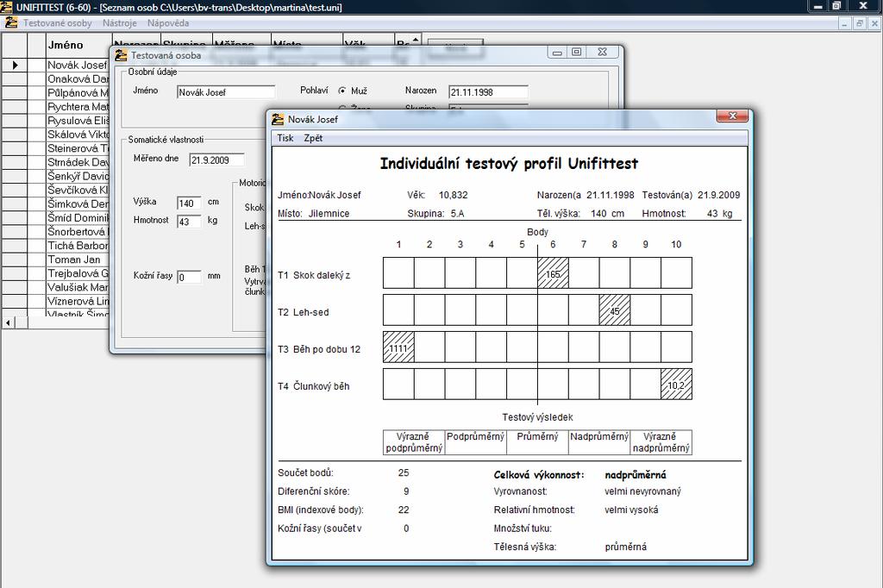Minimize the main UNIFITTEST window

click(x=817, y=6)
